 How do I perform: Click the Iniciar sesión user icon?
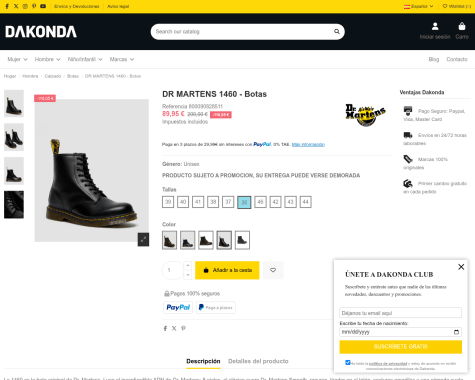435,26
